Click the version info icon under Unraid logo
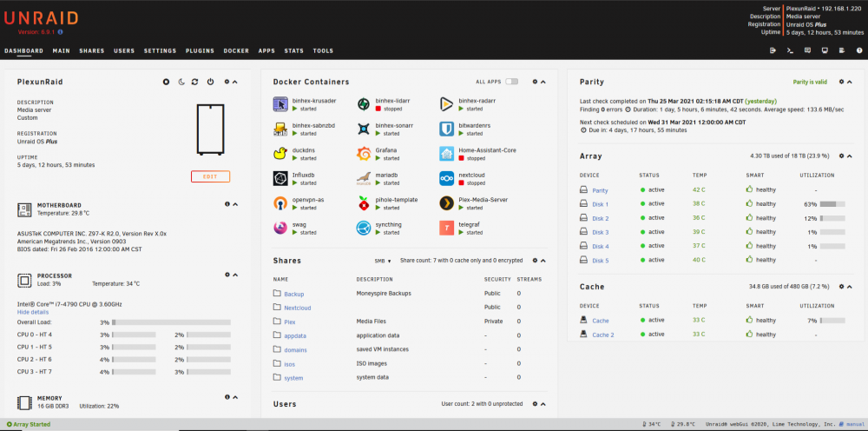 [61, 32]
